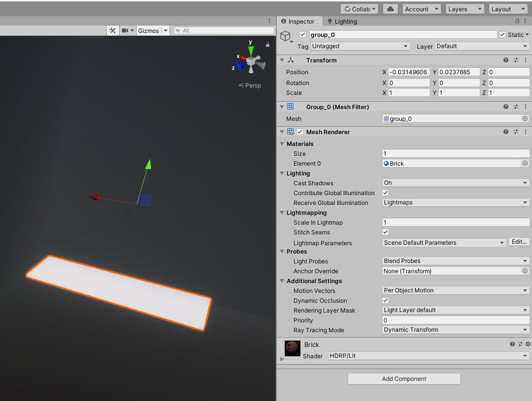532x401 pixels.
Task: Switch to the Lighting tab
Action: (342, 21)
